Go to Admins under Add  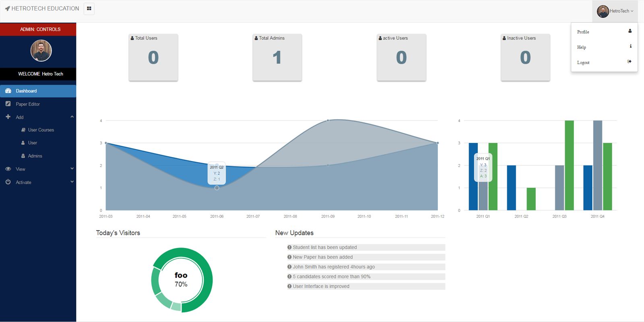coord(35,156)
